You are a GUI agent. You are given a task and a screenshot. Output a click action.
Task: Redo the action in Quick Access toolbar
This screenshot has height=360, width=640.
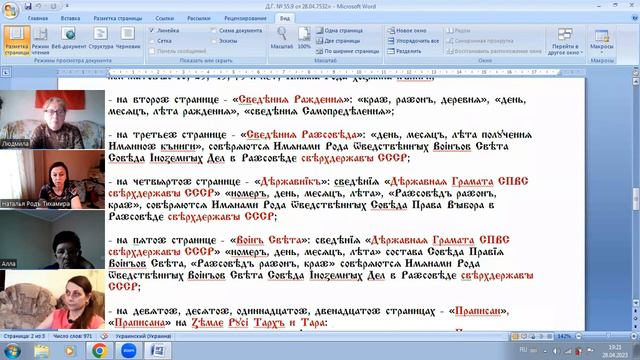click(x=54, y=6)
